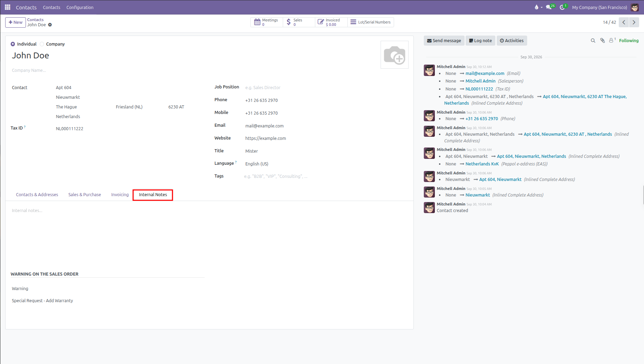Go to the next contact record
Screen dimensions: 644x364
coord(634,22)
